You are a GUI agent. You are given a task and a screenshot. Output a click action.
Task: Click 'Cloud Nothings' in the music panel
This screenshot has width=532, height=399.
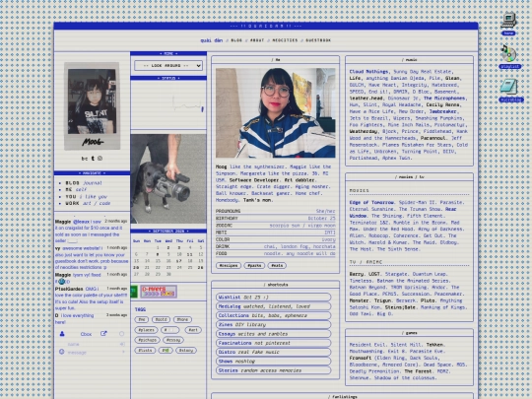pos(368,72)
